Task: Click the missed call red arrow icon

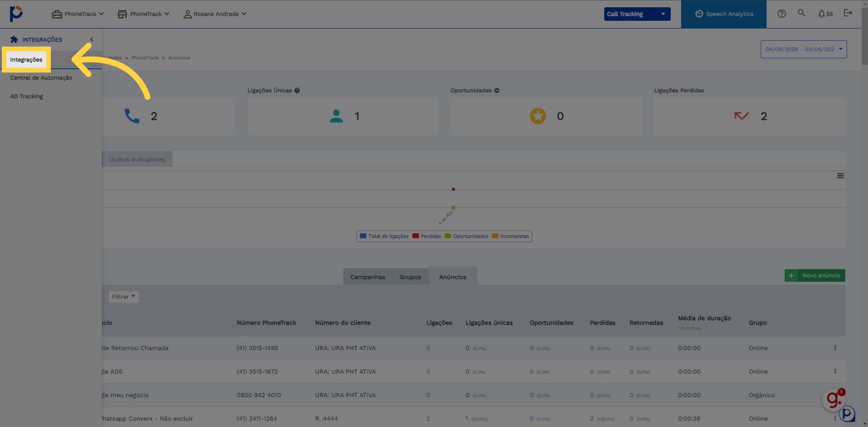Action: click(741, 116)
